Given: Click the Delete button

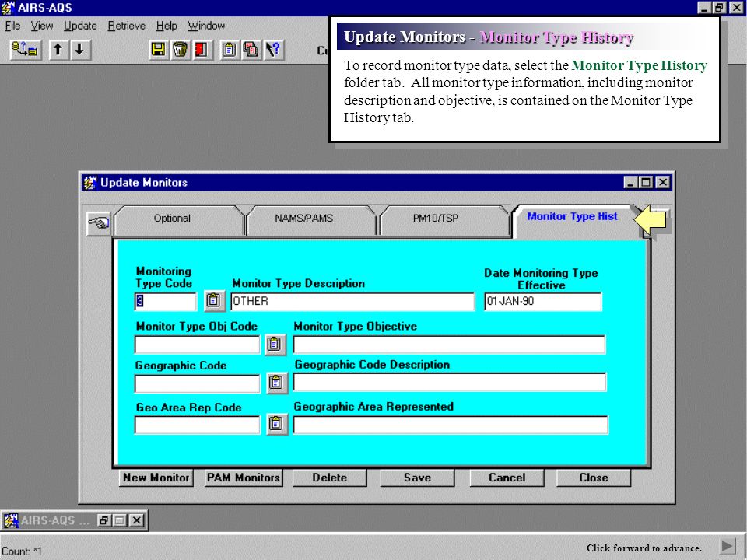Looking at the screenshot, I should 330,478.
